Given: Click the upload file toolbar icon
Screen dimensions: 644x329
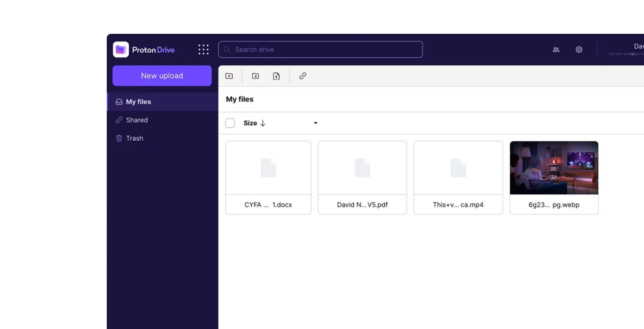Looking at the screenshot, I should point(276,76).
